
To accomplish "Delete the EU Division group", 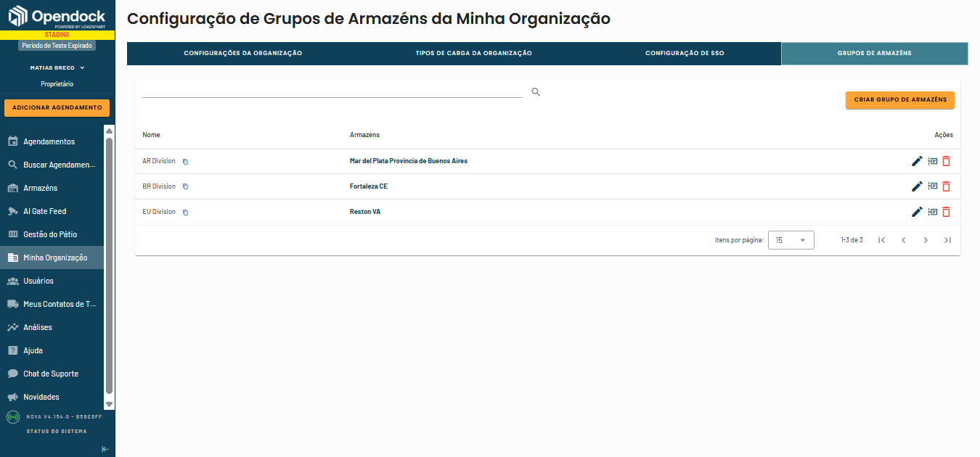I will coord(947,212).
